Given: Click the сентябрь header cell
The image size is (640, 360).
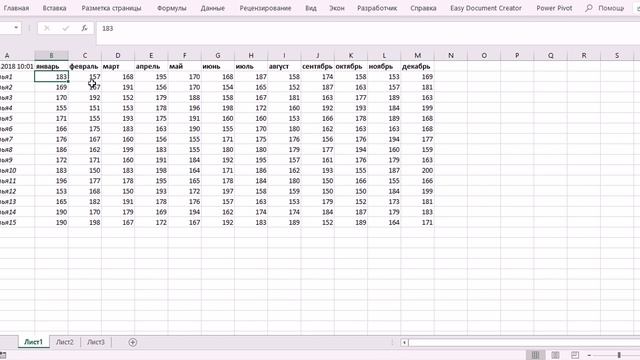Looking at the screenshot, I should (x=318, y=66).
